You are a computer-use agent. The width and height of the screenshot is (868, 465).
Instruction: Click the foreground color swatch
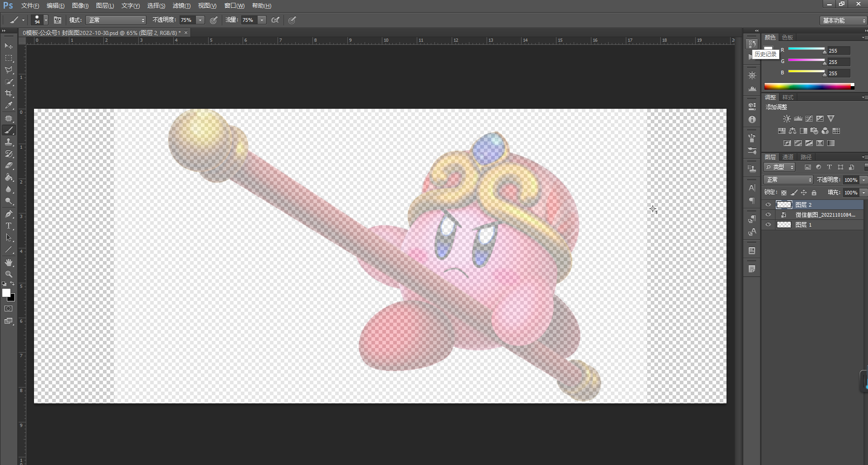6,293
